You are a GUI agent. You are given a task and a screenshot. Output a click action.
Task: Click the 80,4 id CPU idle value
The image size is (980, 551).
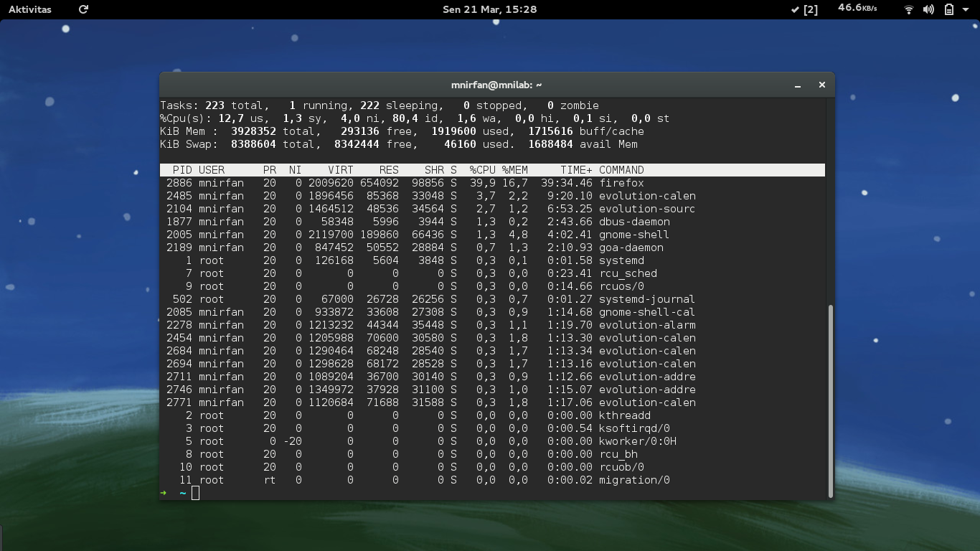(x=405, y=118)
